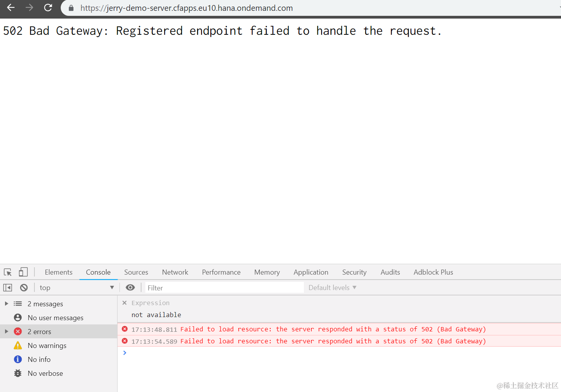Click error icon on the 17:13:54.589 line

(124, 341)
